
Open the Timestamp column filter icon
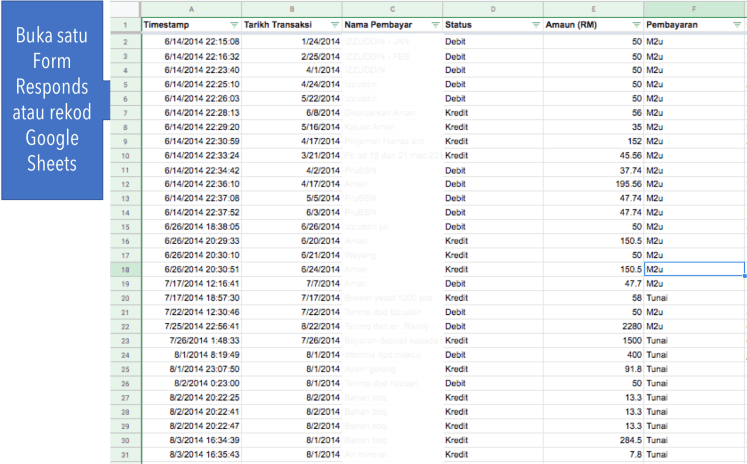tap(234, 23)
